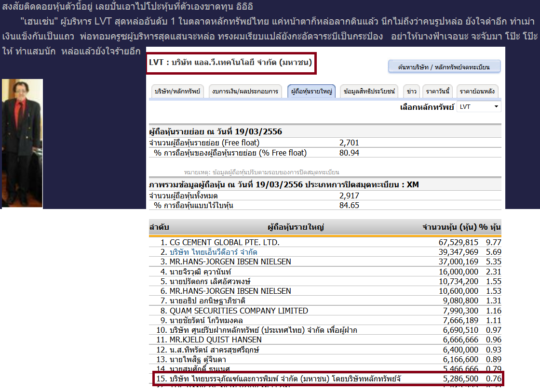This screenshot has width=540, height=392.
Task: Click free float count 2,701
Action: pos(349,143)
